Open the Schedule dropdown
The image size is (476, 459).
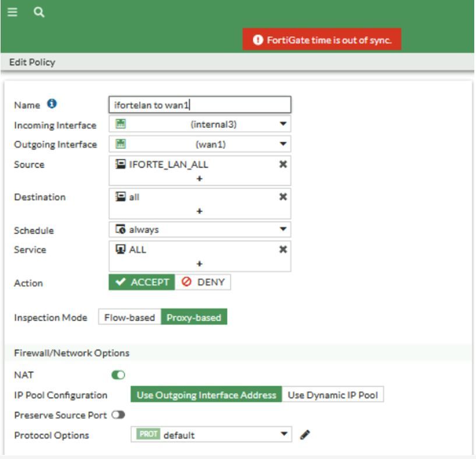pos(200,230)
